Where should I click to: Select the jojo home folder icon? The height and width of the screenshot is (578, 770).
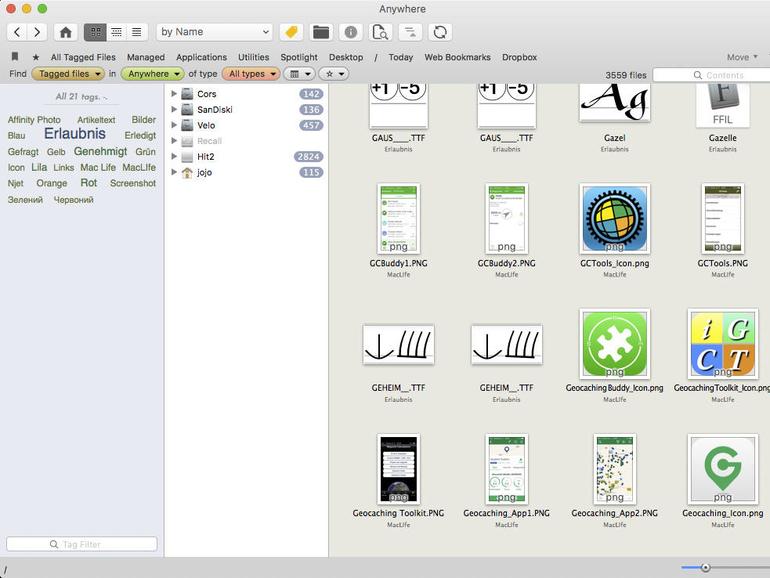pyautogui.click(x=187, y=172)
